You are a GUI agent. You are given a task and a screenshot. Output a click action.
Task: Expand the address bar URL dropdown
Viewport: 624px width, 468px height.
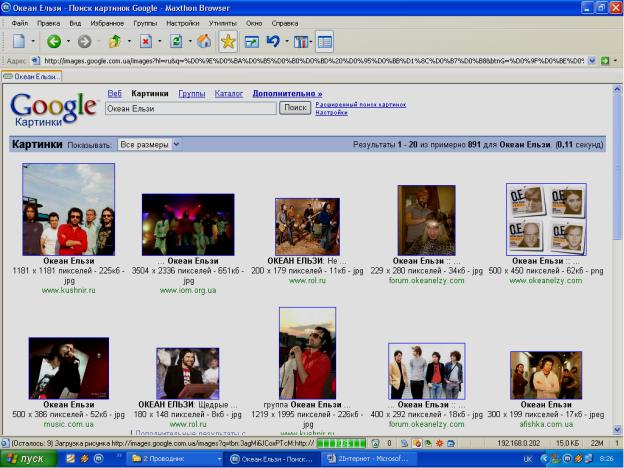tap(592, 61)
